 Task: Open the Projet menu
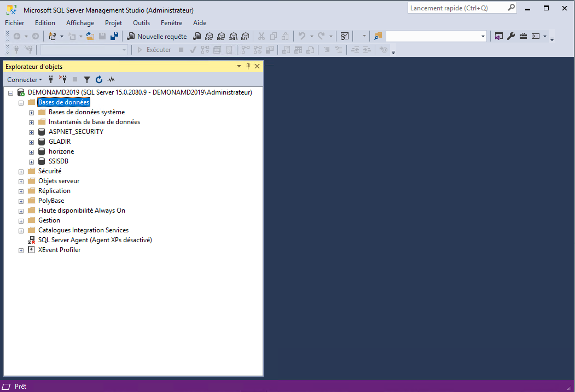click(x=113, y=23)
